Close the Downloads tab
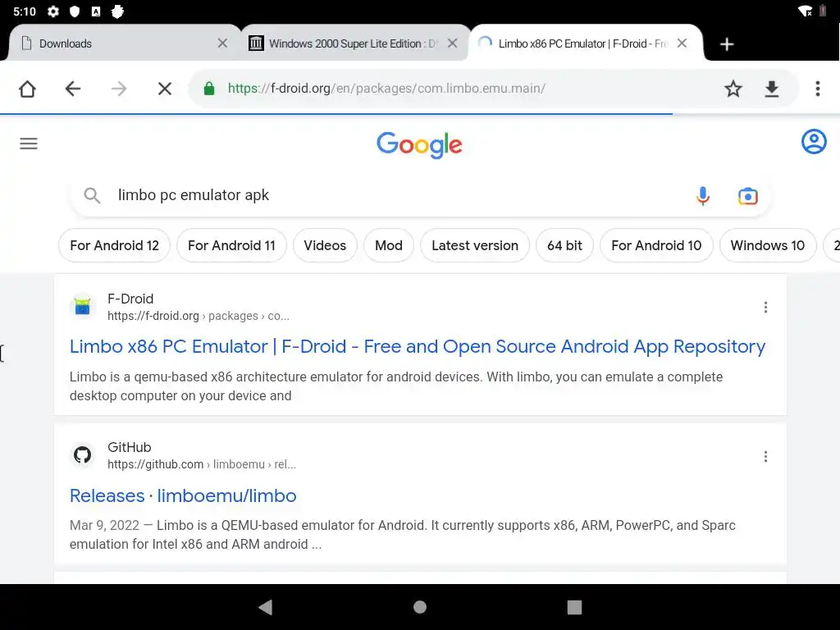 (222, 43)
